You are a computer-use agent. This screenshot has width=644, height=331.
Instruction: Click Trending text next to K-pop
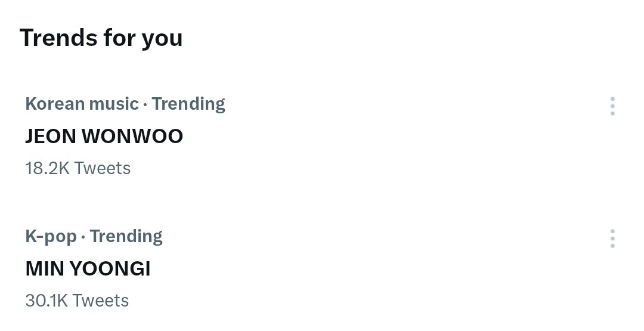pos(126,237)
